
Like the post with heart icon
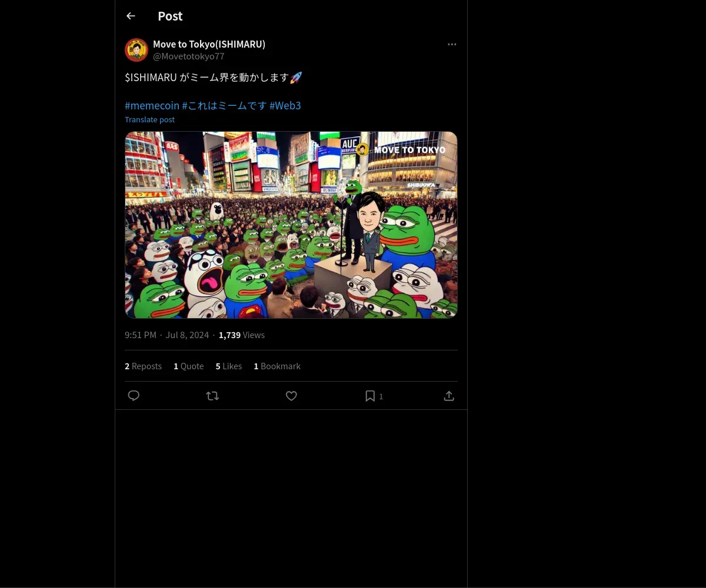click(291, 396)
